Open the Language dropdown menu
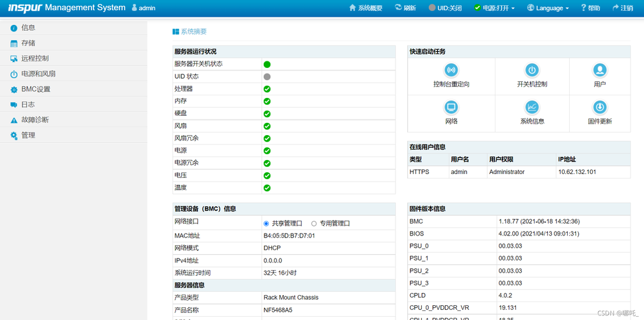Viewport: 644px width, 320px height. pos(548,8)
